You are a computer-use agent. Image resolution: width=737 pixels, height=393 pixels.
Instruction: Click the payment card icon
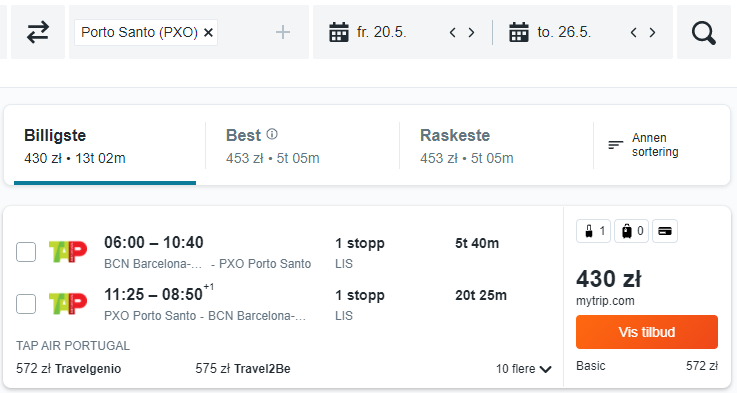coord(665,231)
